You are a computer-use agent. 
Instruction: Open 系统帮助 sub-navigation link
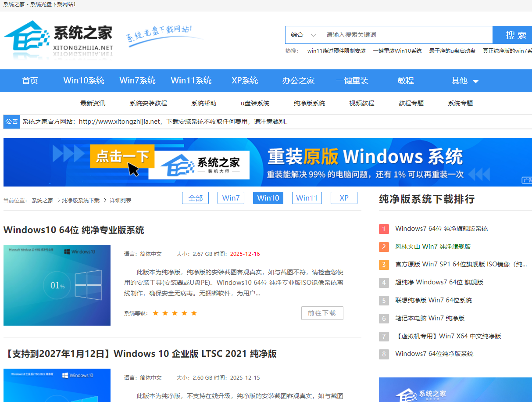click(x=204, y=103)
